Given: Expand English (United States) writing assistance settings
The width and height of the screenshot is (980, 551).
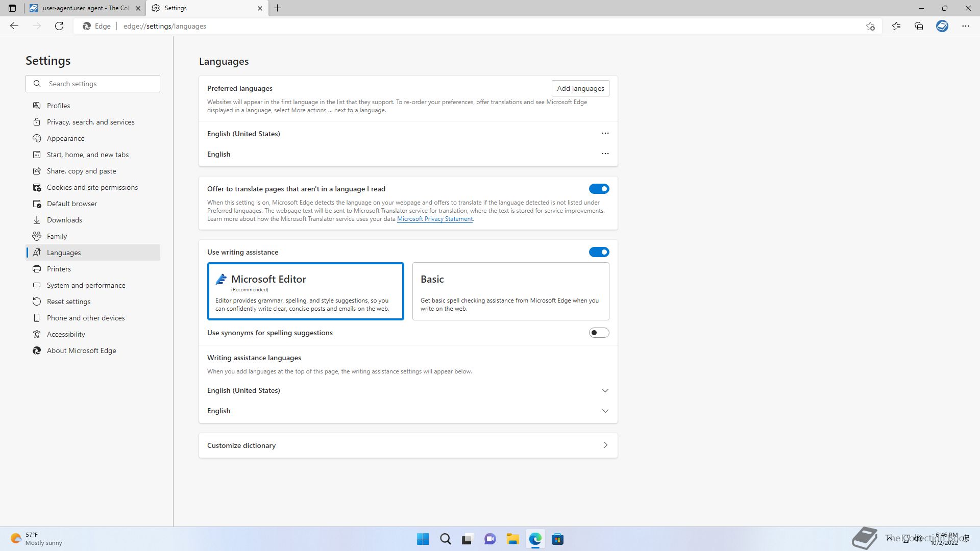Looking at the screenshot, I should coord(605,391).
